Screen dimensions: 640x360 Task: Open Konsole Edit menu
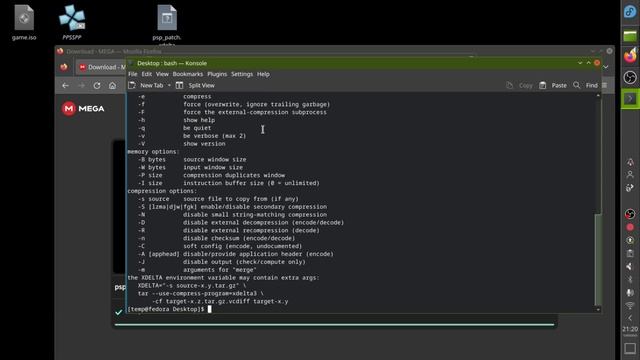pyautogui.click(x=147, y=74)
